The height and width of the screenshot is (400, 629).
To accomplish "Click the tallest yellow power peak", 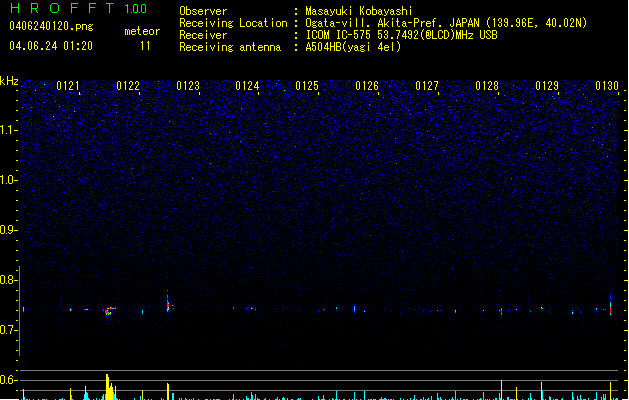I will click(107, 386).
